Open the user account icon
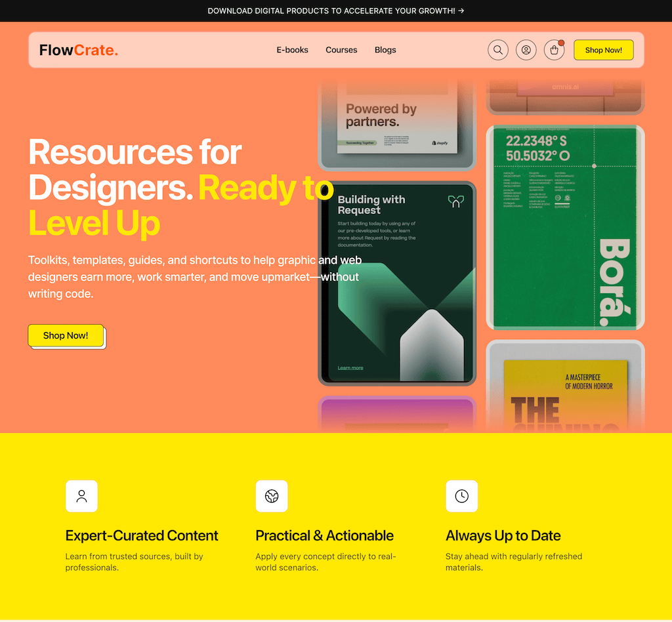The height and width of the screenshot is (622, 672). click(526, 50)
